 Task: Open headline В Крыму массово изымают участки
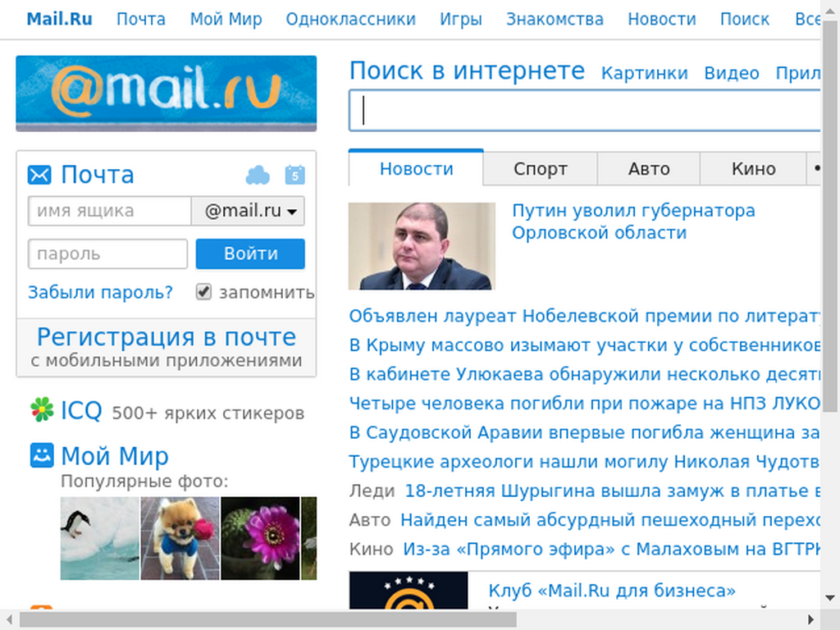coord(584,345)
